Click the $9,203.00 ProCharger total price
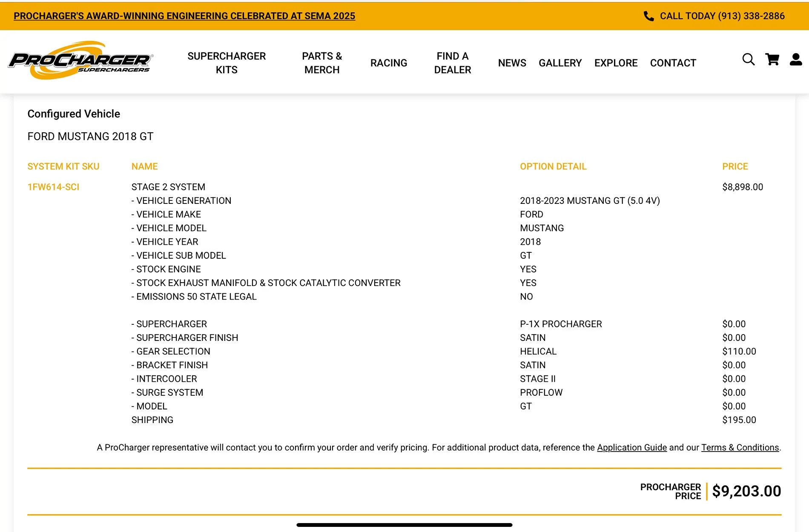809x532 pixels. 746,491
